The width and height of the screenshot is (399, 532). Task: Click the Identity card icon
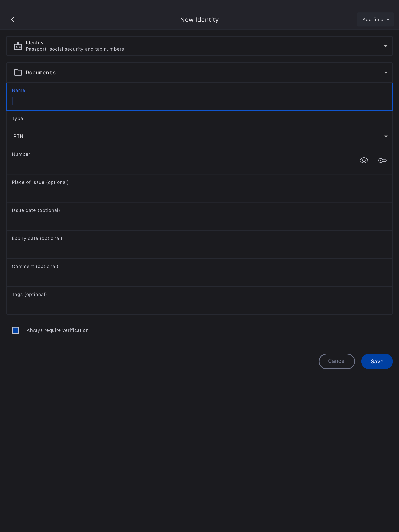[18, 46]
